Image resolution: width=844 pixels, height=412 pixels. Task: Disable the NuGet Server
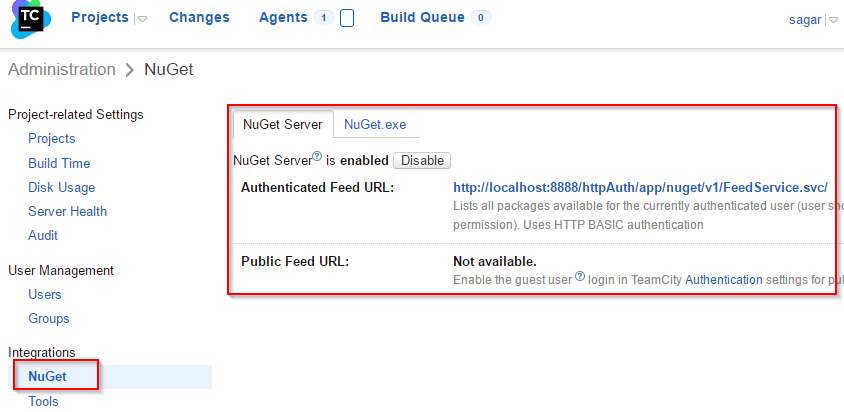(x=422, y=160)
